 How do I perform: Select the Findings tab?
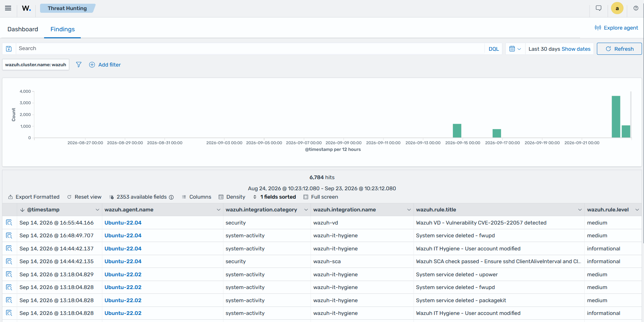pos(63,29)
